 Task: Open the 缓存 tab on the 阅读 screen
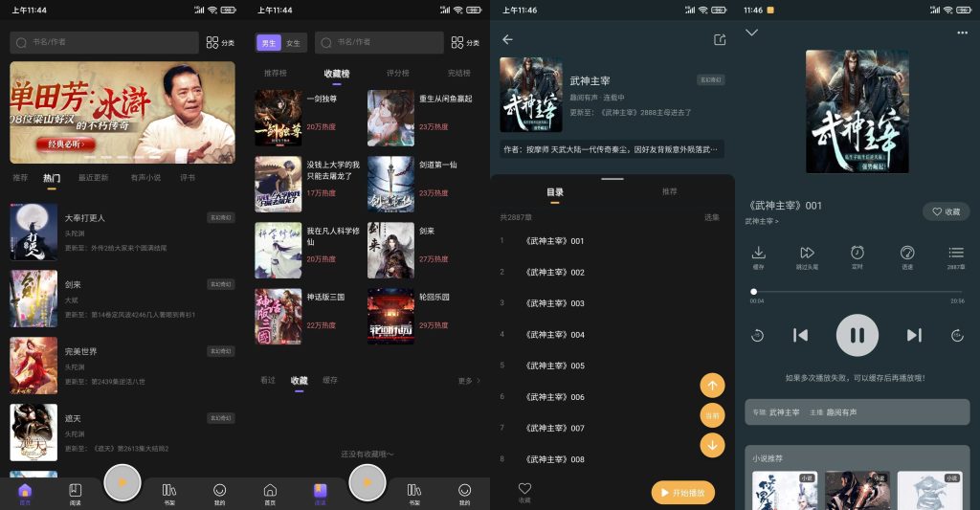[x=330, y=380]
